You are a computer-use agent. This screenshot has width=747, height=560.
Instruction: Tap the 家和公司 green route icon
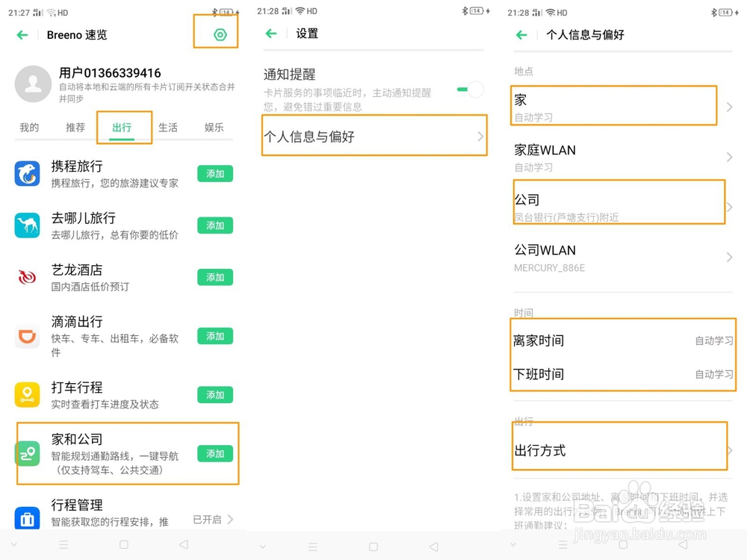pyautogui.click(x=28, y=453)
